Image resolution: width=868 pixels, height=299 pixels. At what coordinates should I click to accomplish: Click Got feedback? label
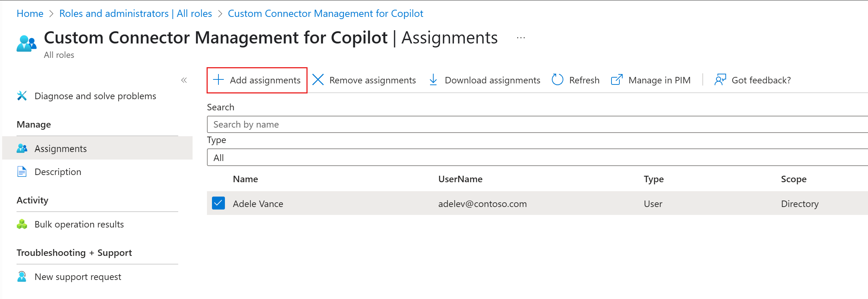click(x=761, y=80)
